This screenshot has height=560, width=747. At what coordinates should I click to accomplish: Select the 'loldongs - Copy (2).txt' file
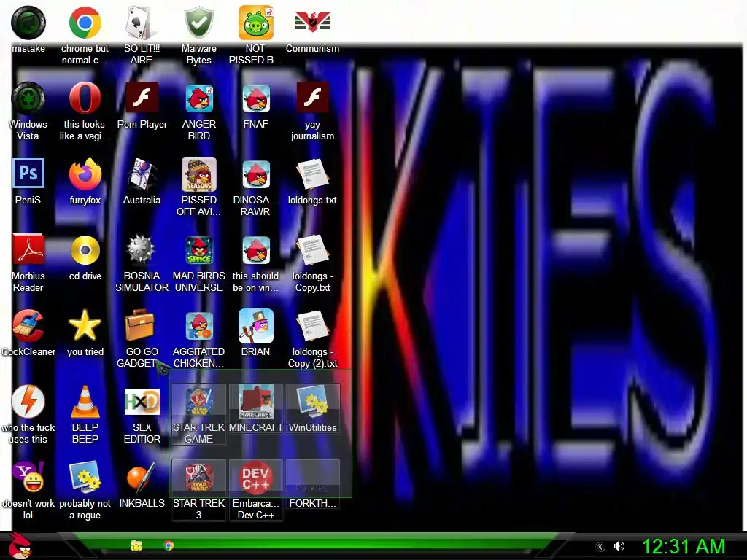pos(312,326)
